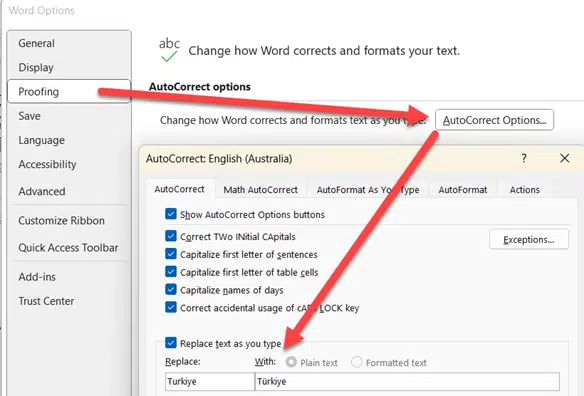Go to Language settings

coord(41,140)
